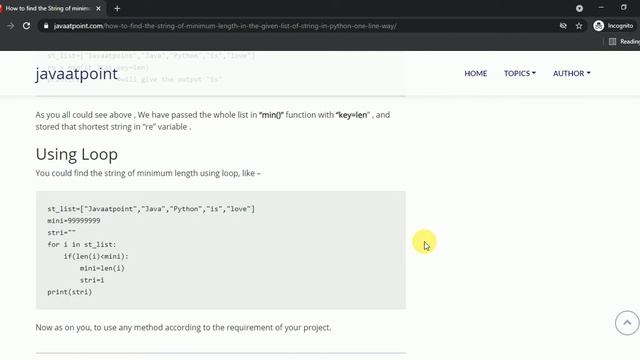Click the 'mini=len(i)' code line
This screenshot has width=640, height=360.
click(x=102, y=268)
